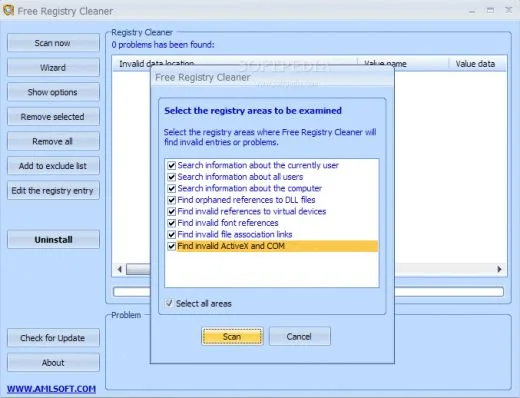Click the Value data column header

point(477,64)
